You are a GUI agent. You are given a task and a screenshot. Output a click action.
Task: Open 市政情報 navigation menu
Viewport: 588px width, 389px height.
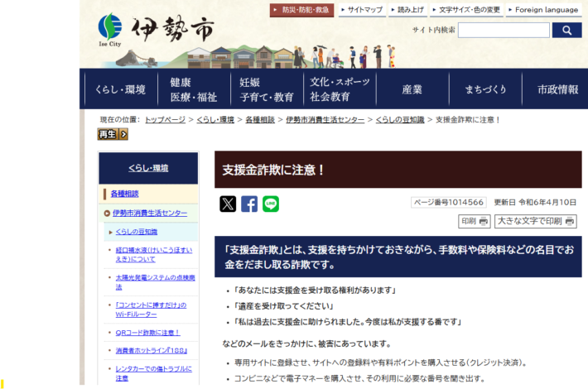[557, 89]
